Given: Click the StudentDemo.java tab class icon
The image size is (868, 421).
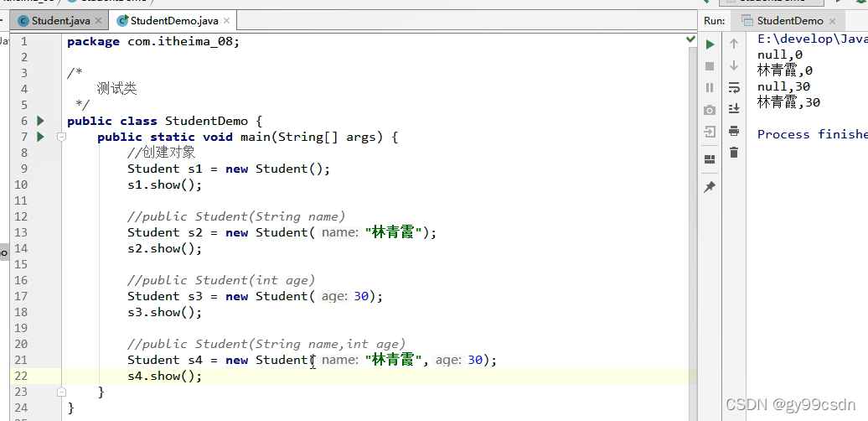Looking at the screenshot, I should pyautogui.click(x=121, y=21).
